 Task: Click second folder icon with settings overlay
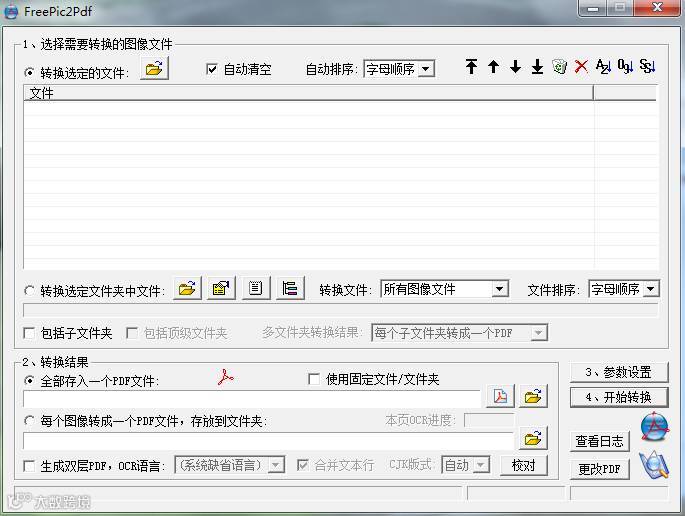pos(221,288)
